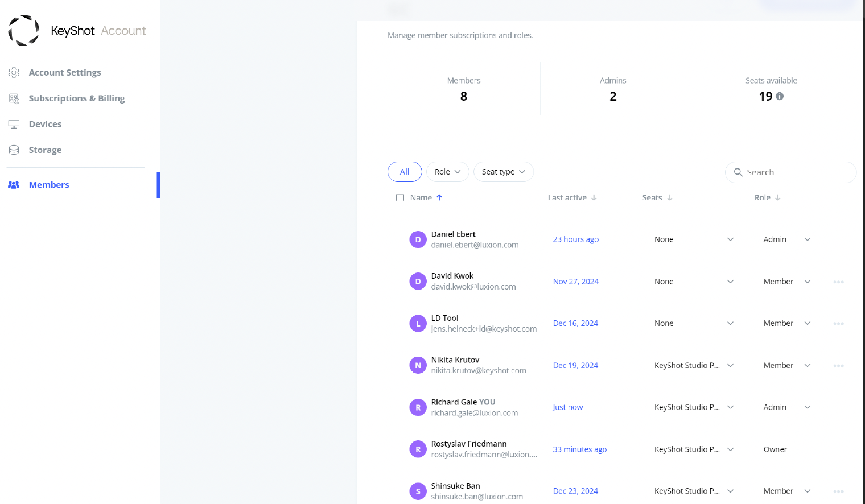Click the Devices monitor icon
This screenshot has width=865, height=504.
point(14,124)
